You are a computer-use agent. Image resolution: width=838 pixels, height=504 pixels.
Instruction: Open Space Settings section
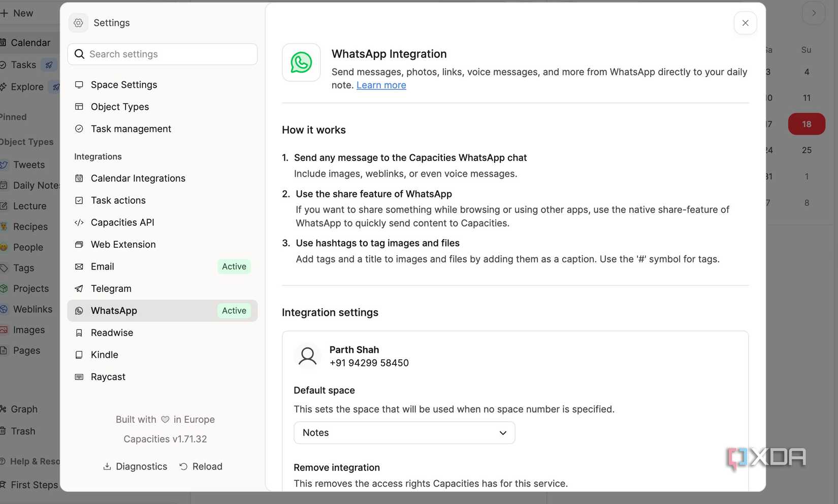pyautogui.click(x=163, y=85)
